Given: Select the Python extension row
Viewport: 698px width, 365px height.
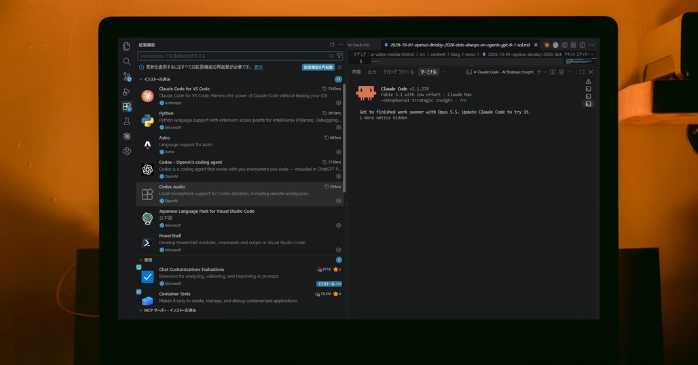Looking at the screenshot, I should click(x=240, y=120).
